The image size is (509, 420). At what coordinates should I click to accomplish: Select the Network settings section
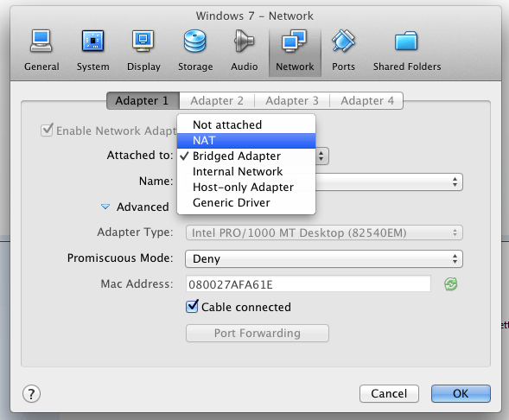click(295, 52)
